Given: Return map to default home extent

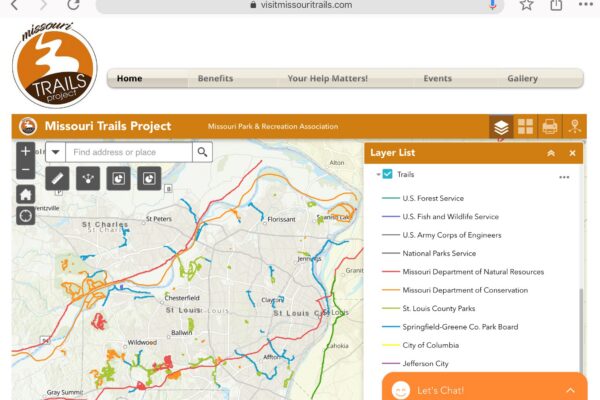Looking at the screenshot, I should click(26, 194).
